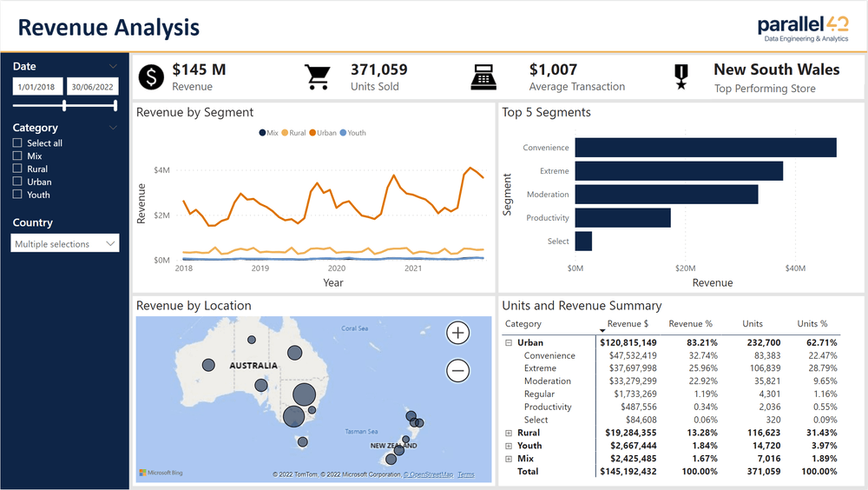Open the OpenStreetMap attribution link
Viewport: 868px width, 490px height.
tap(429, 474)
